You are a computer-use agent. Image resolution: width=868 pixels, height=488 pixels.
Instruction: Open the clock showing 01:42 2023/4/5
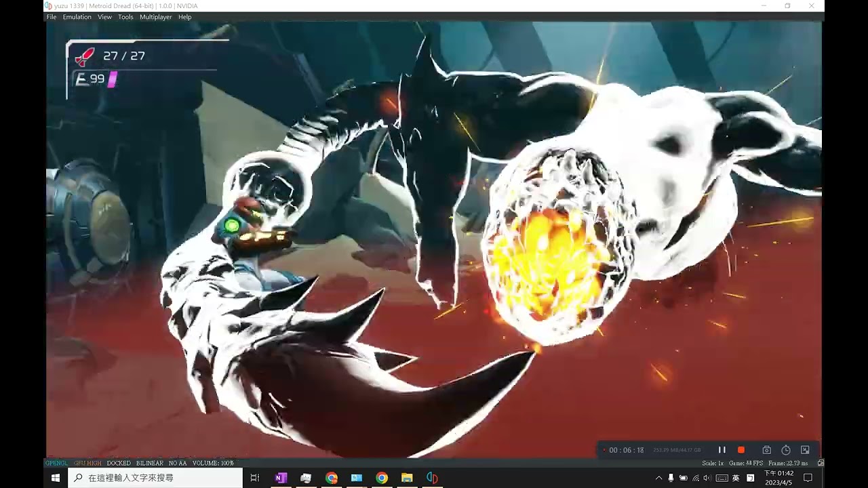pos(779,478)
